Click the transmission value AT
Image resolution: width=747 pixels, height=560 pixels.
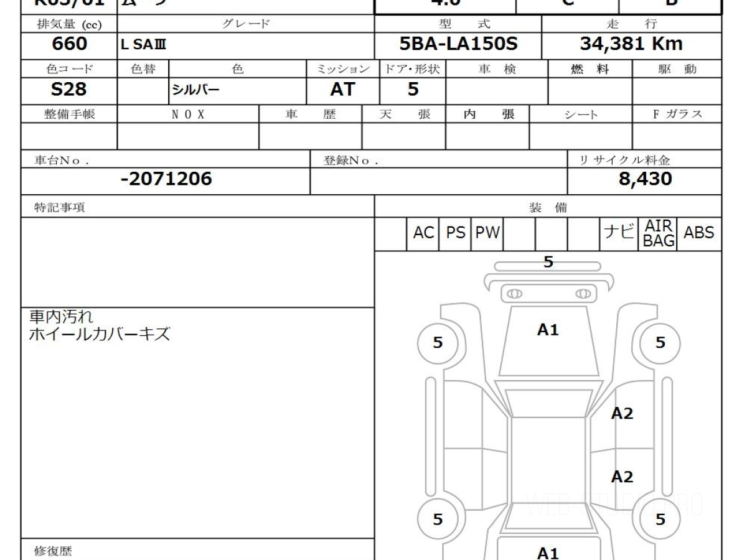[342, 90]
